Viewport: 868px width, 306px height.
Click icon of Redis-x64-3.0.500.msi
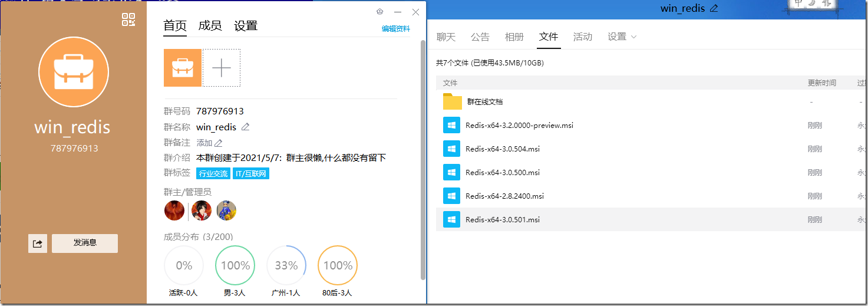pos(451,173)
